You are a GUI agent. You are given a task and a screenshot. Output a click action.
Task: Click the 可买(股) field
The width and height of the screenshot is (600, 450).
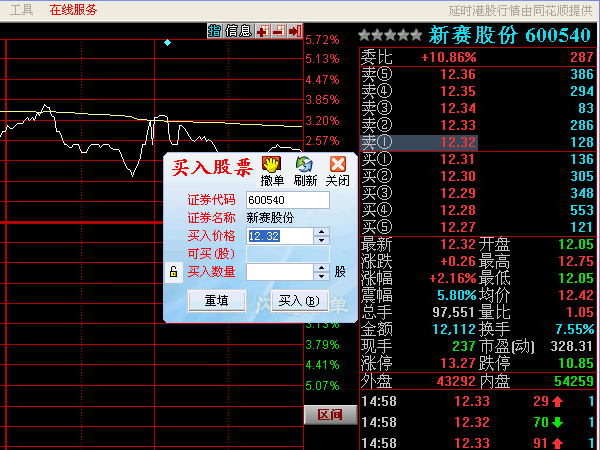[x=288, y=254]
